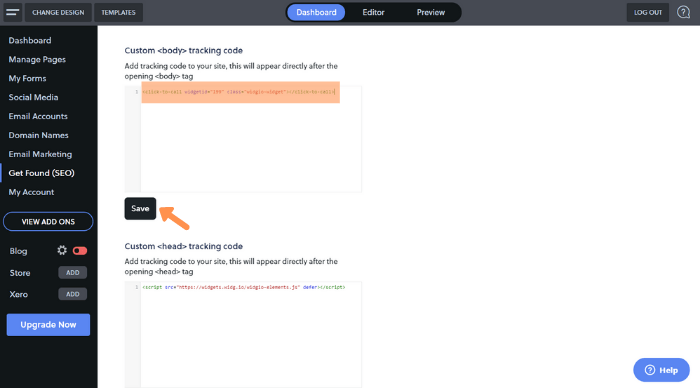Go to Manage Pages
This screenshot has height=388, width=700.
tap(37, 59)
